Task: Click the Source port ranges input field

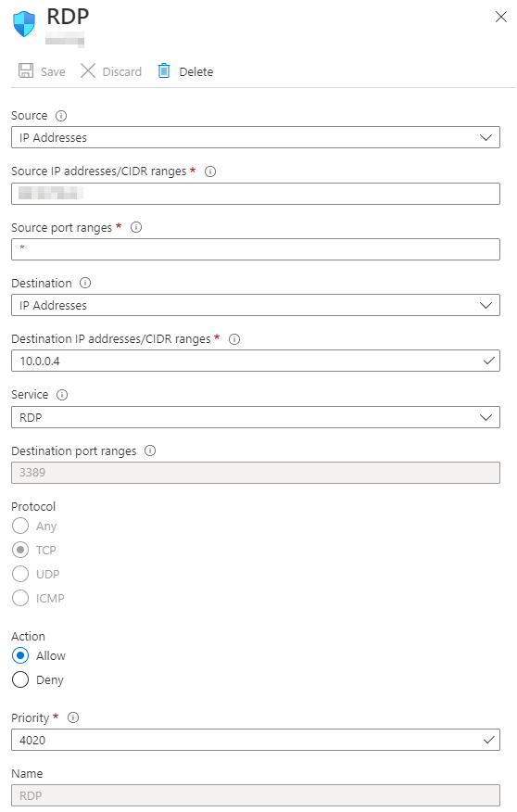Action: point(256,249)
